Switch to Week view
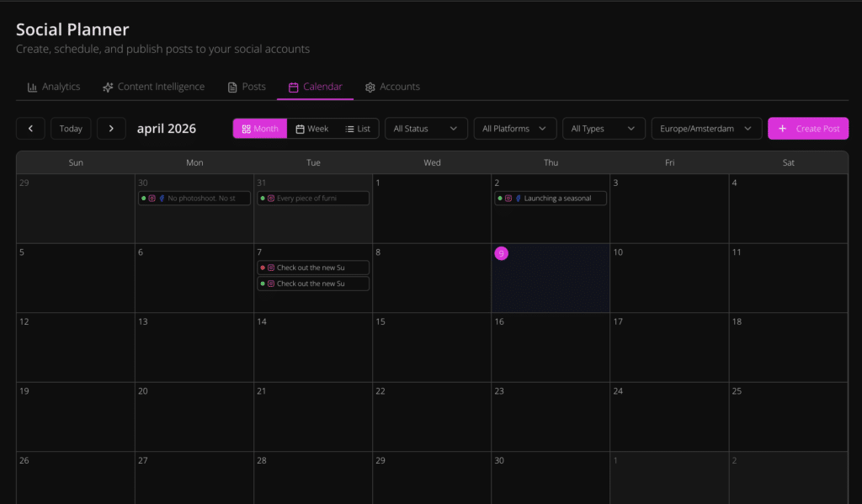862x504 pixels. click(x=311, y=129)
